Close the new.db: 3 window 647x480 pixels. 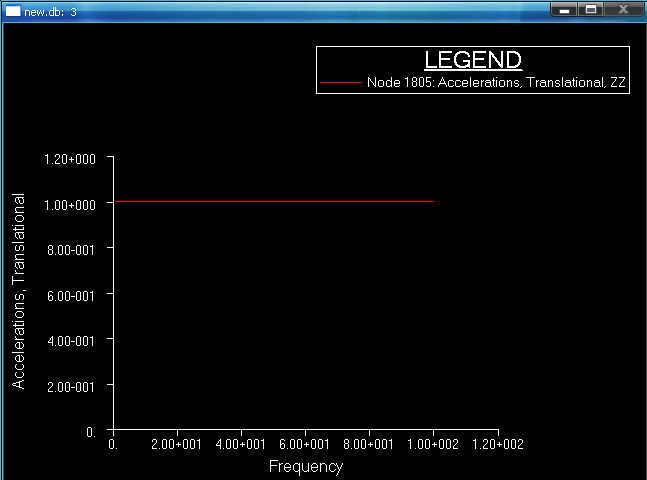623,9
